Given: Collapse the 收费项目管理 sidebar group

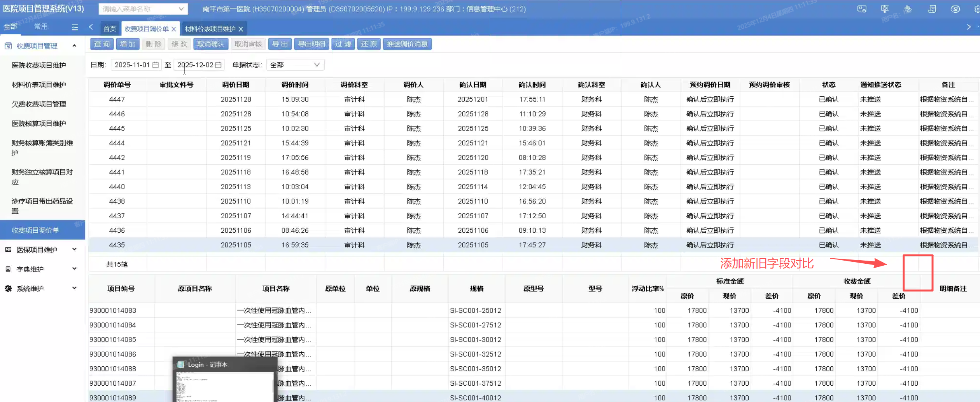Looking at the screenshot, I should 42,46.
